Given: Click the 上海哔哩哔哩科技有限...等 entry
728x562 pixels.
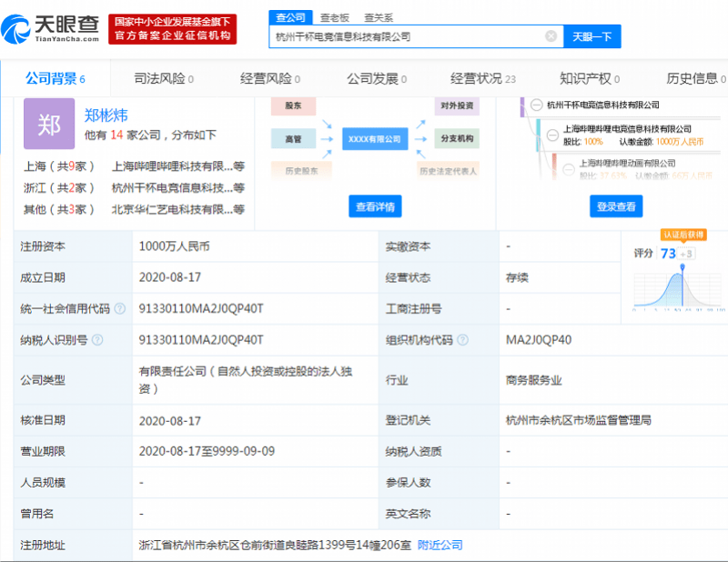Looking at the screenshot, I should tap(178, 166).
